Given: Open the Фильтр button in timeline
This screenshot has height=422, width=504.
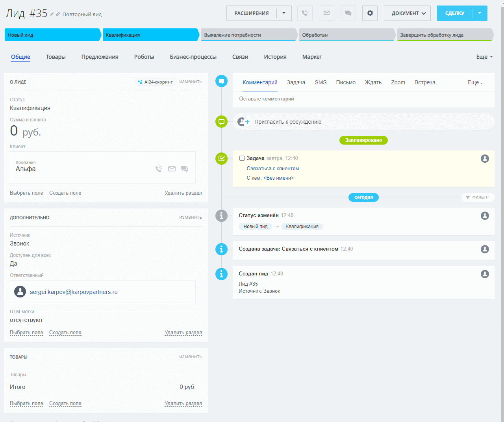Looking at the screenshot, I should point(477,197).
